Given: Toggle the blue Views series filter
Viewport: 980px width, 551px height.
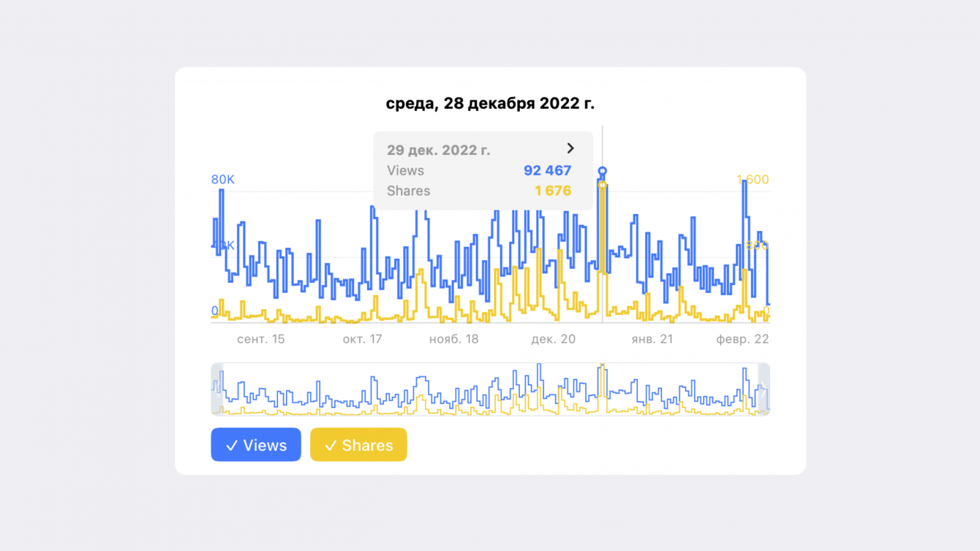Looking at the screenshot, I should coord(256,444).
